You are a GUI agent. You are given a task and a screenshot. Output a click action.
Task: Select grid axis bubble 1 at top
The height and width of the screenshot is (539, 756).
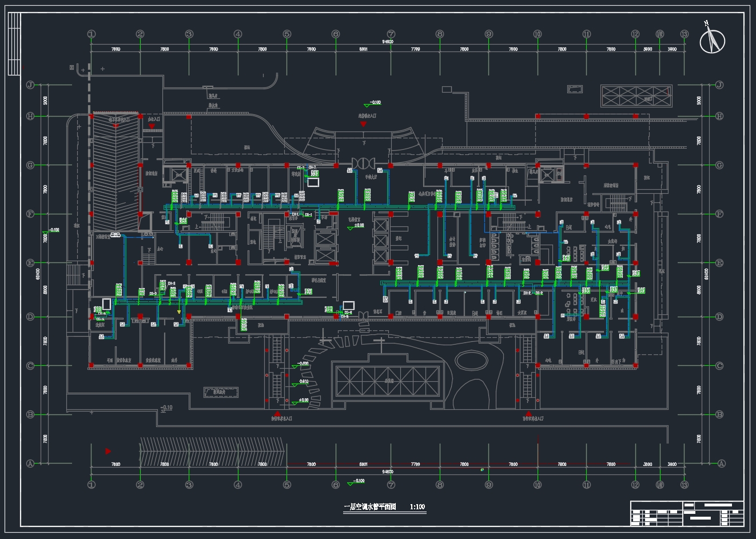(x=91, y=34)
